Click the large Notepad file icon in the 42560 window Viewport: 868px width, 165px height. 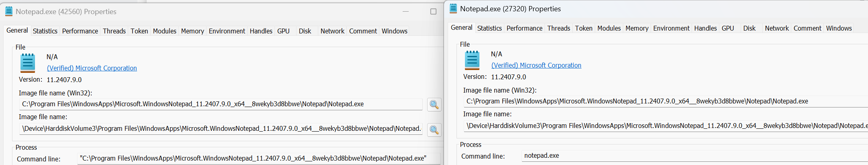pyautogui.click(x=28, y=63)
